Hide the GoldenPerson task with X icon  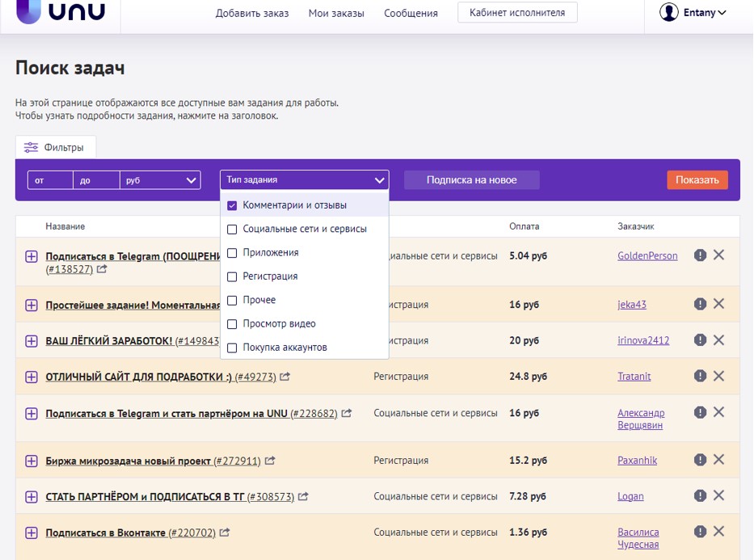719,255
